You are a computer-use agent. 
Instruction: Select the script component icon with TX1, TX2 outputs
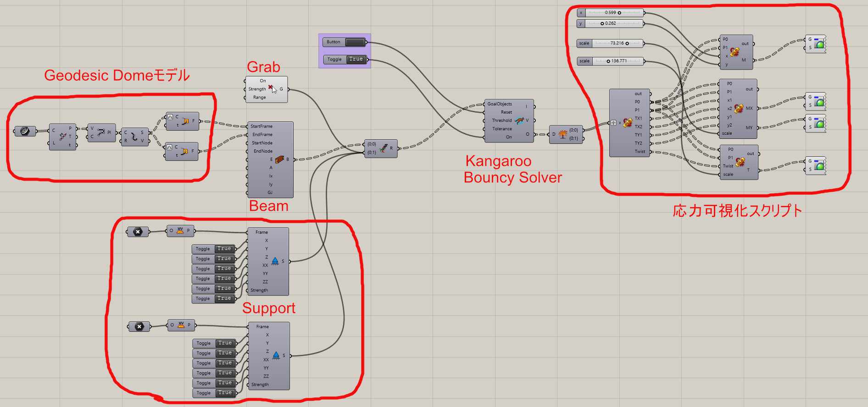click(628, 122)
